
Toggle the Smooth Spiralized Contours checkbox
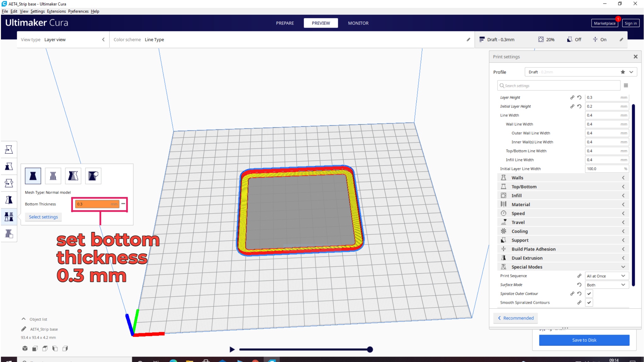pyautogui.click(x=589, y=303)
